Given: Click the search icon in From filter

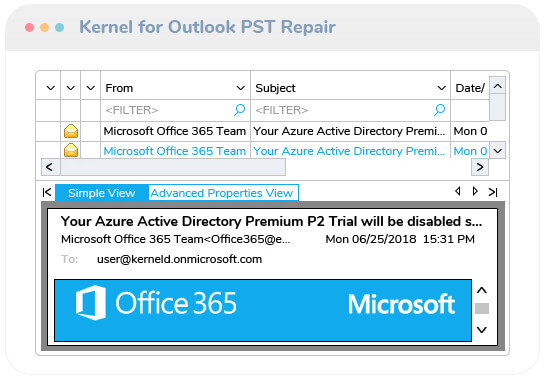Looking at the screenshot, I should pyautogui.click(x=239, y=110).
